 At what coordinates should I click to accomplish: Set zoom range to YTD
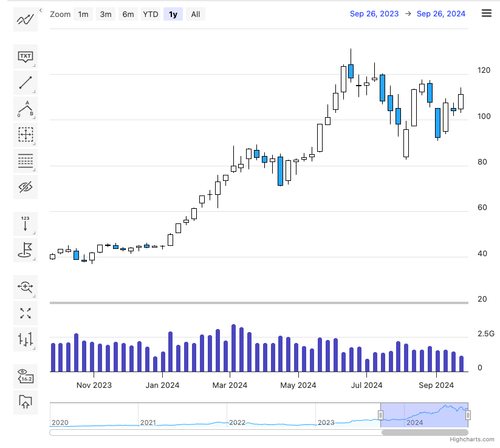151,15
